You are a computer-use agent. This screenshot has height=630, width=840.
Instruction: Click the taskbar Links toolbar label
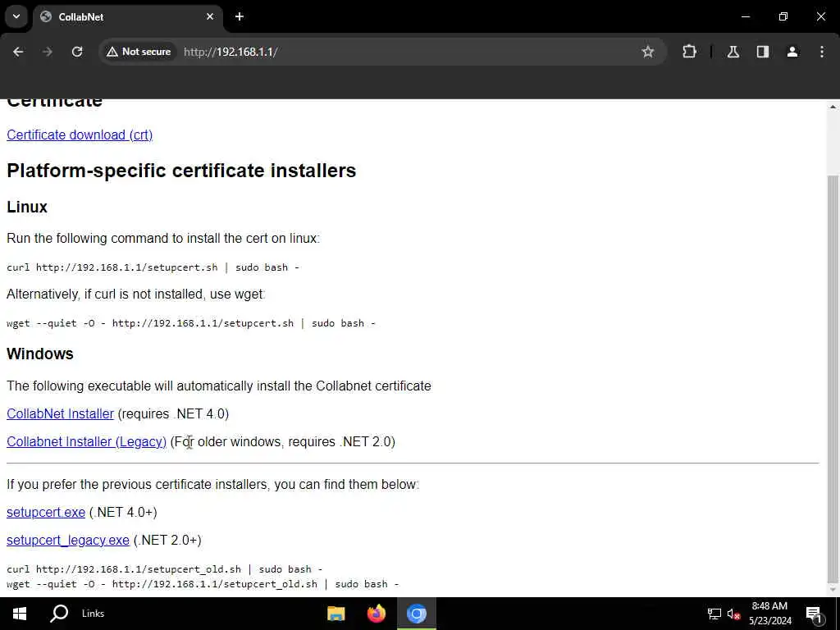(94, 614)
